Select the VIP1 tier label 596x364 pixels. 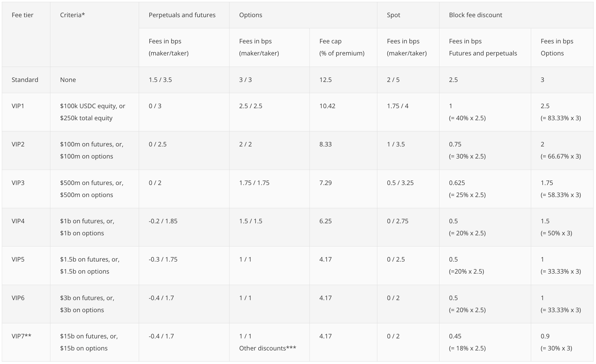click(18, 106)
